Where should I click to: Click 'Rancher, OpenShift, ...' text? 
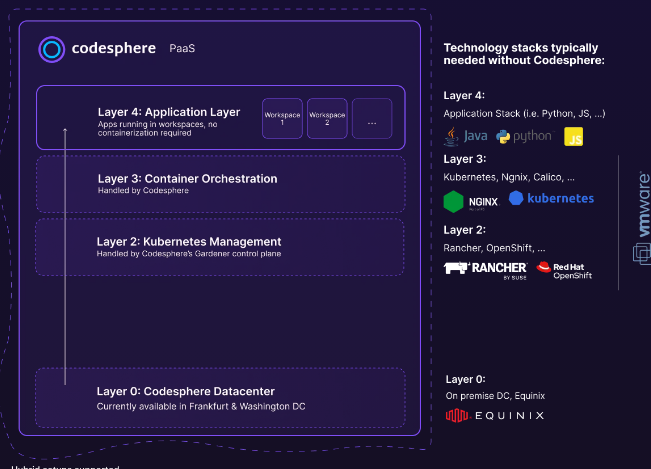494,248
